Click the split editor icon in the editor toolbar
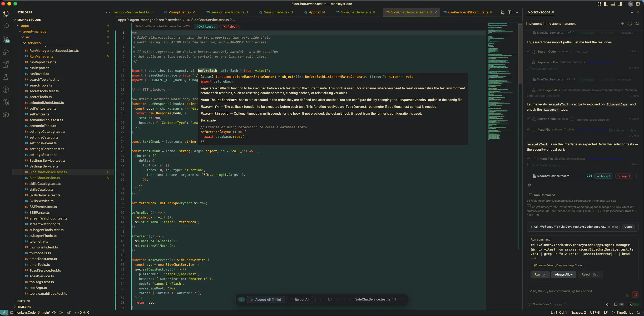644x316 pixels. [509, 12]
